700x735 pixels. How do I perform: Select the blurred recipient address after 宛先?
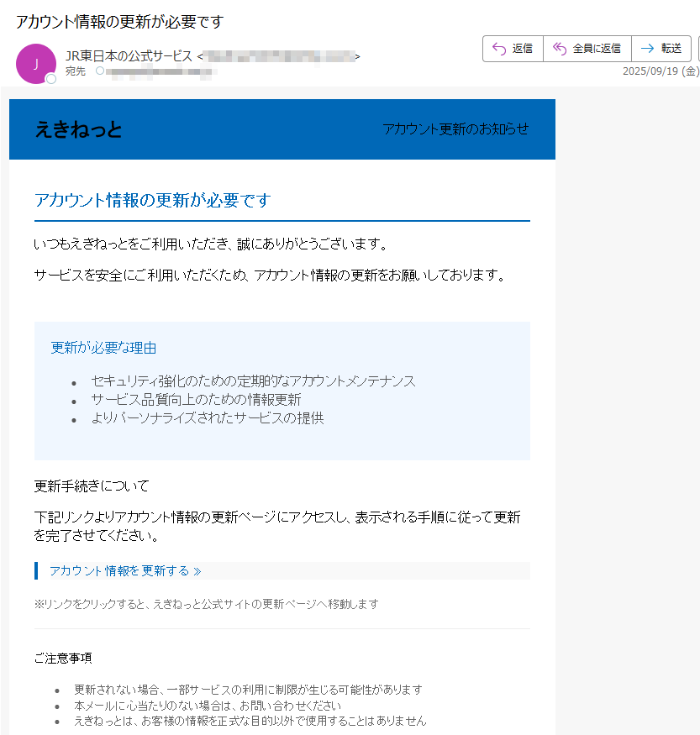(160, 72)
